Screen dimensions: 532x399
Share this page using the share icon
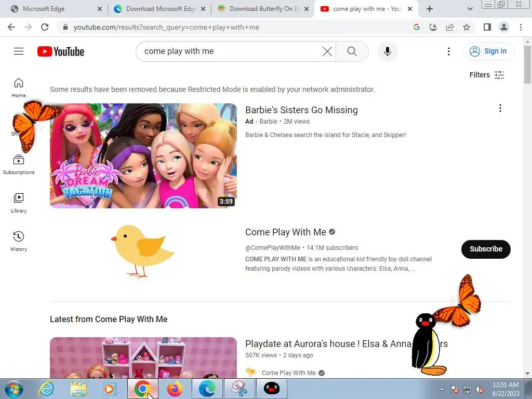[450, 27]
